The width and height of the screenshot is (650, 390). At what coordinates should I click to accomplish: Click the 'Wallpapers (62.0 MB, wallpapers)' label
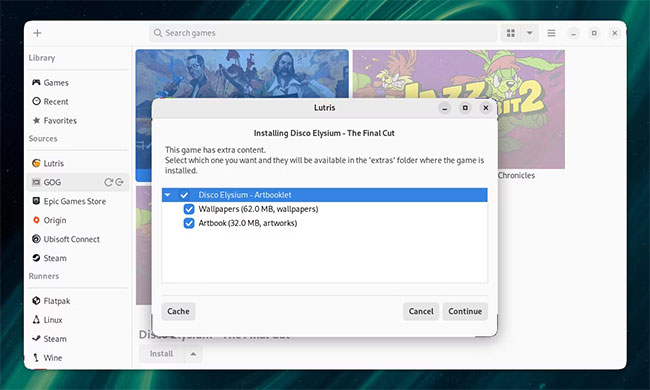[x=258, y=209]
